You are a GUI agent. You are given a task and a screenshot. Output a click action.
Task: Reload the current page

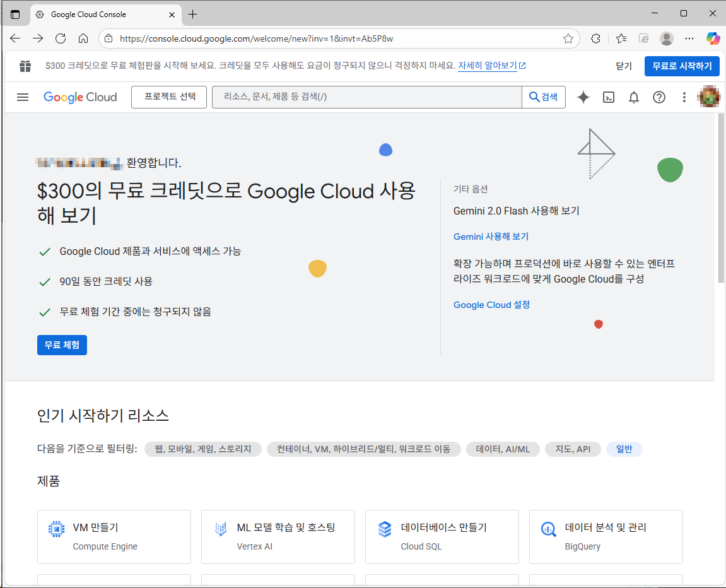pyautogui.click(x=61, y=38)
